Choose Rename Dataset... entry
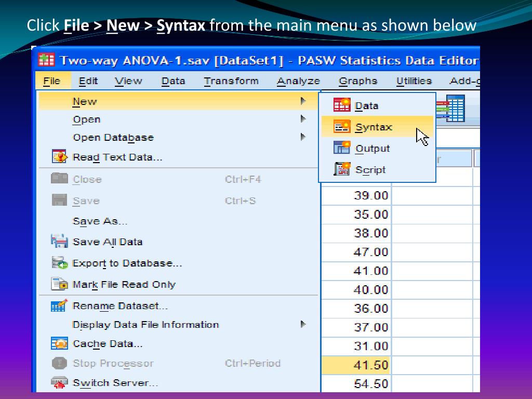This screenshot has height=399, width=532. pos(179,305)
